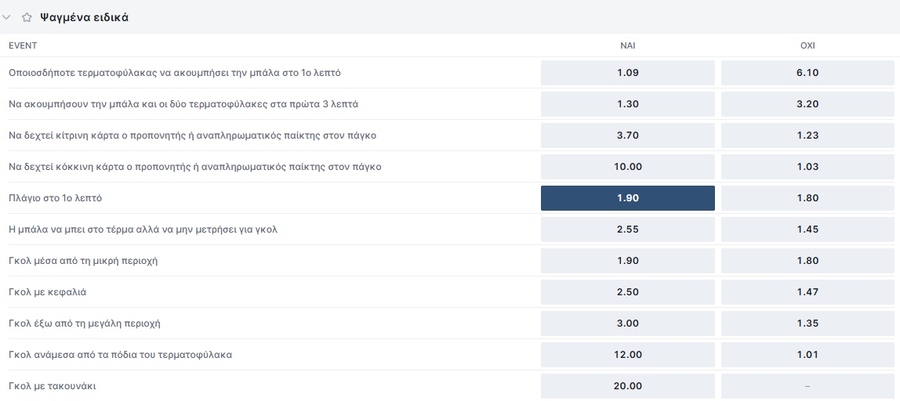Pick ΝΑΙ 1.30 for both goalkeepers touching

pos(628,104)
